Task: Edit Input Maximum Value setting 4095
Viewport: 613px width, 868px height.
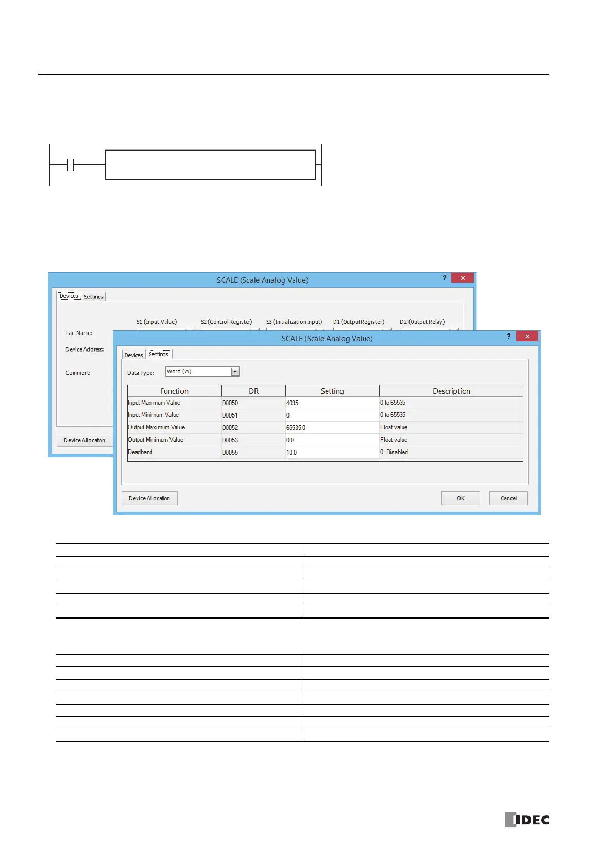Action: point(332,403)
